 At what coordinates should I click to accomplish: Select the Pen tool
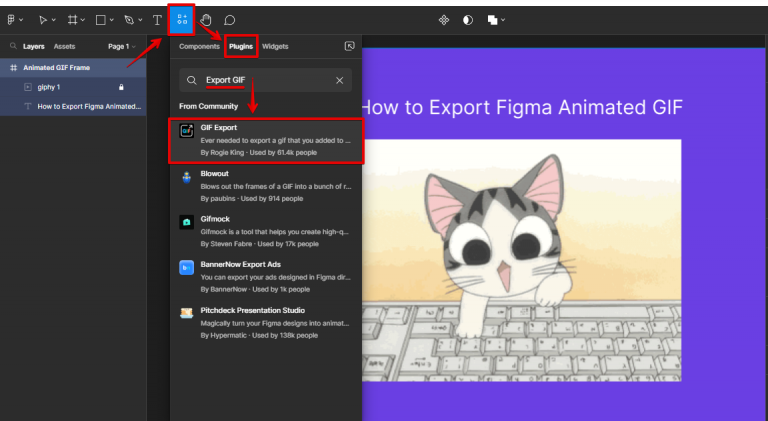129,19
